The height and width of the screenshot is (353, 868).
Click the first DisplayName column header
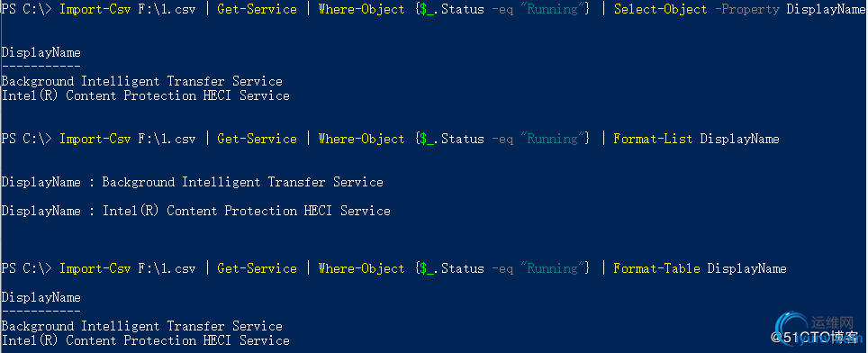click(x=41, y=53)
